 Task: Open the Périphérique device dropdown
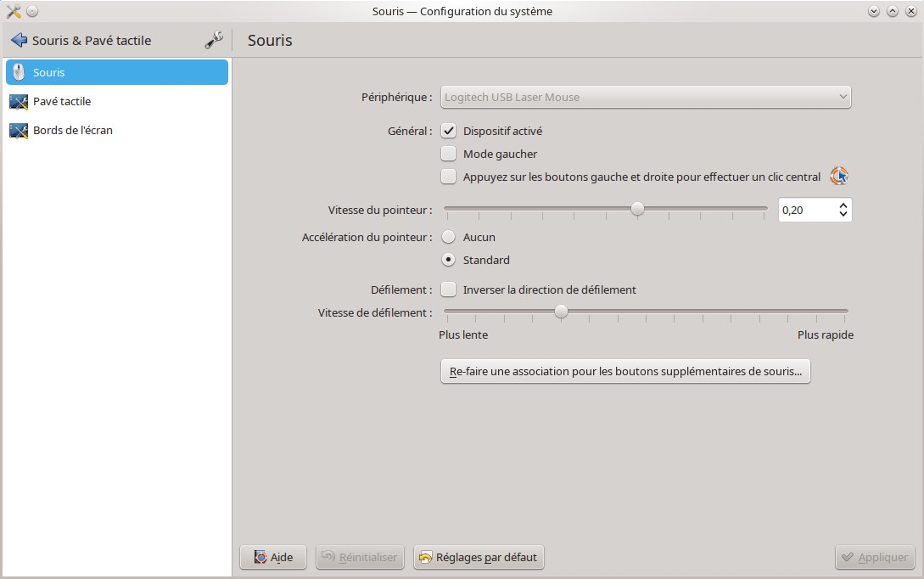(x=646, y=97)
